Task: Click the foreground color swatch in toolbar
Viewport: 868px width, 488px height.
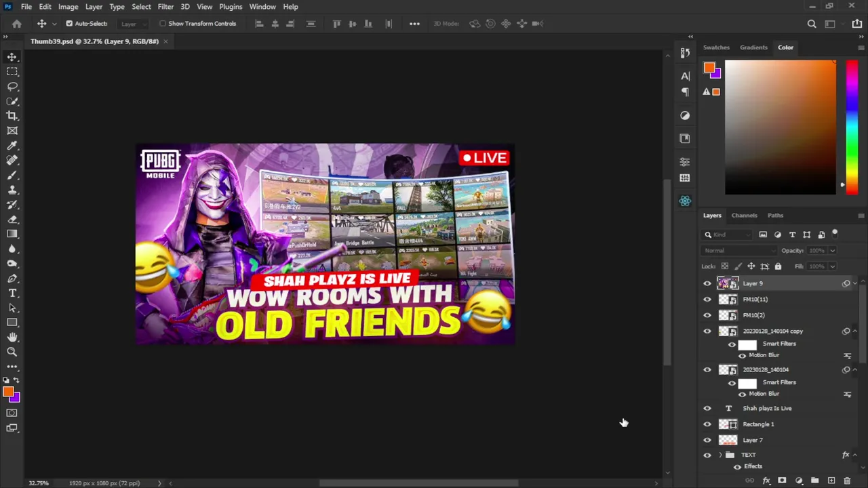Action: coord(8,392)
